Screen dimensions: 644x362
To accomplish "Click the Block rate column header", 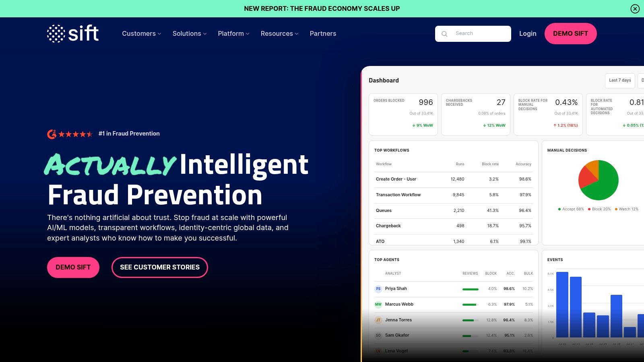I will pos(490,164).
